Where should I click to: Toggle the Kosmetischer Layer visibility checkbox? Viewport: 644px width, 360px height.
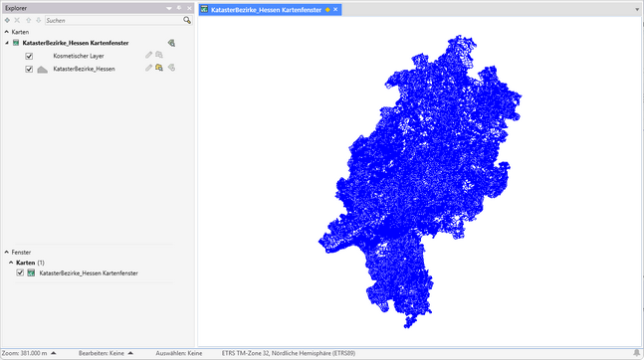point(29,56)
